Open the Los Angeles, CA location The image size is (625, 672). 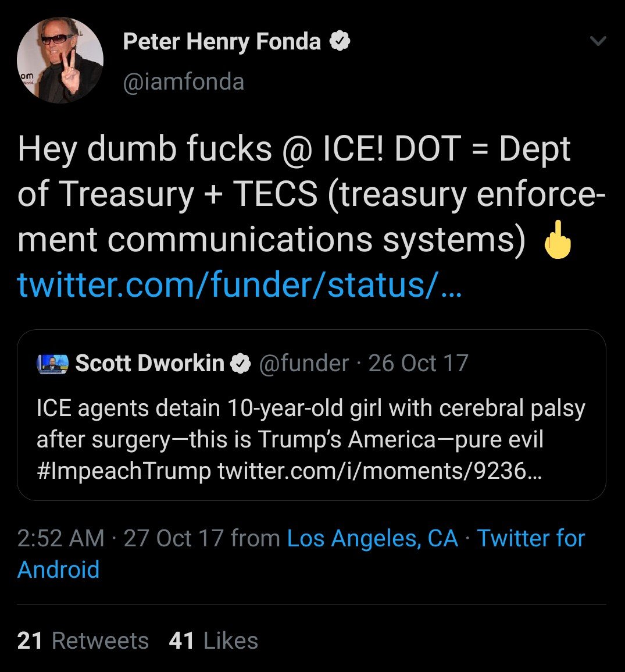[373, 538]
